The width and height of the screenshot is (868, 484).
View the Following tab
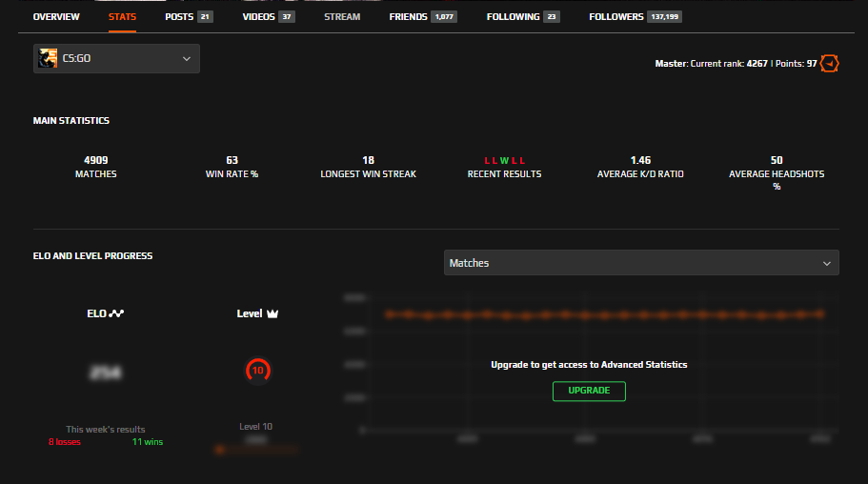click(x=513, y=17)
